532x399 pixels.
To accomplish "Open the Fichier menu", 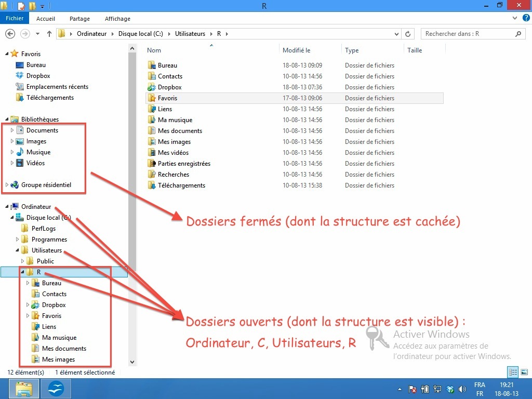I will click(14, 18).
